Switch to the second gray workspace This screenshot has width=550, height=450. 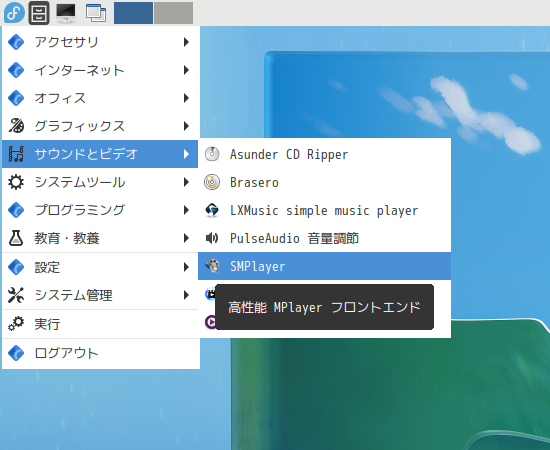(174, 13)
